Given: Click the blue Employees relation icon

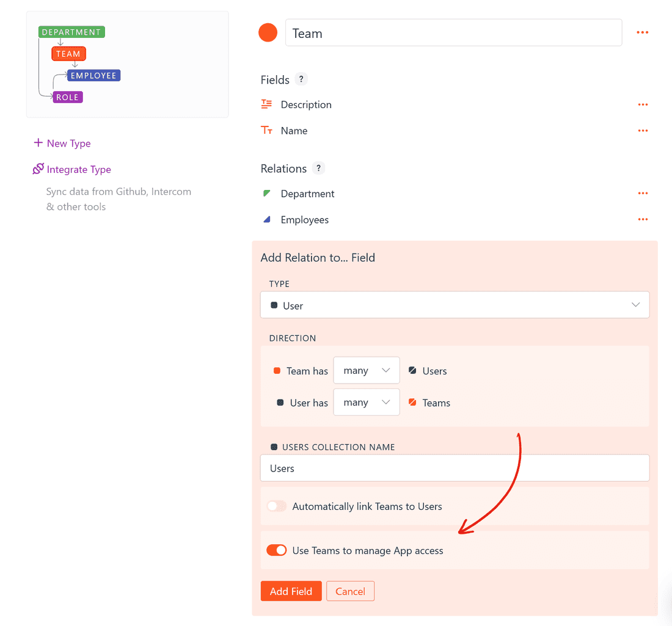Looking at the screenshot, I should tap(266, 219).
